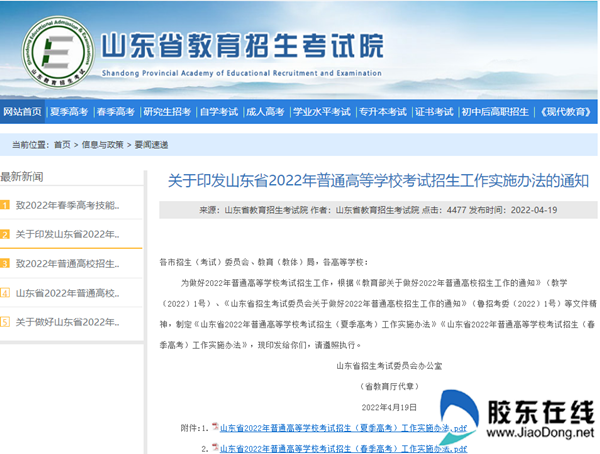Download the 夏季高考工作实施办法.pdf attachment

coord(343,428)
